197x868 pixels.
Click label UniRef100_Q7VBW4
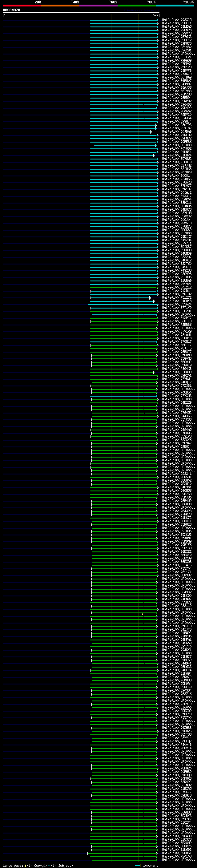(x=177, y=379)
